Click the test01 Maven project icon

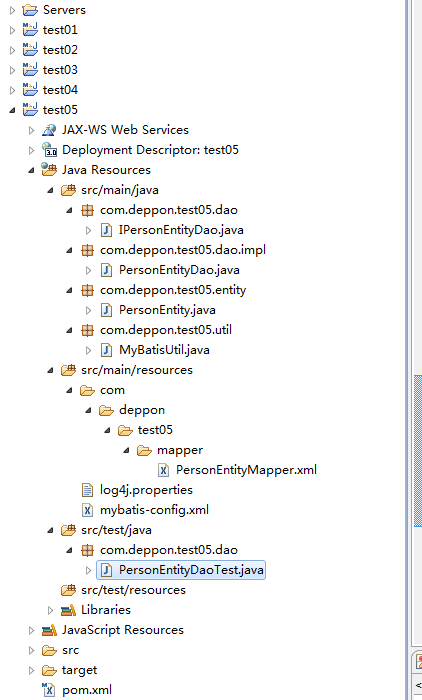(x=30, y=29)
